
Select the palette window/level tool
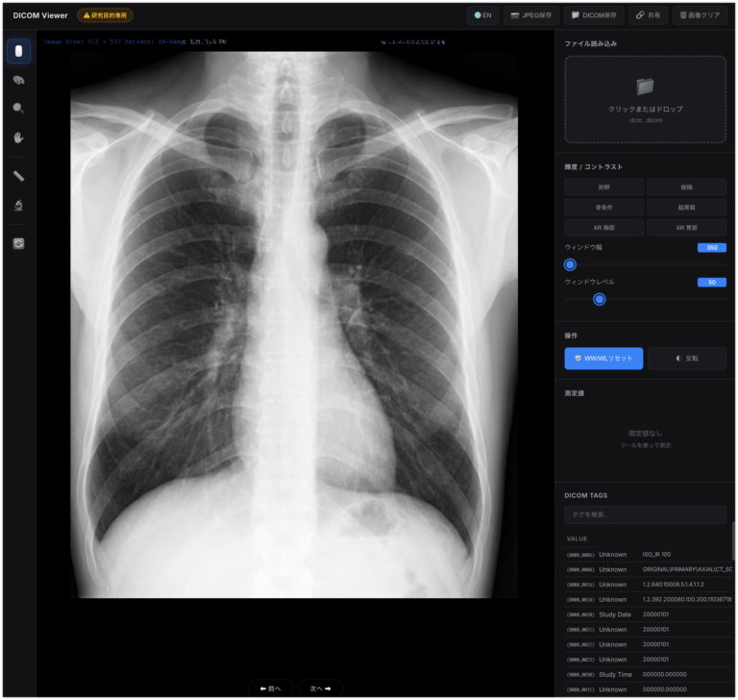pos(18,80)
